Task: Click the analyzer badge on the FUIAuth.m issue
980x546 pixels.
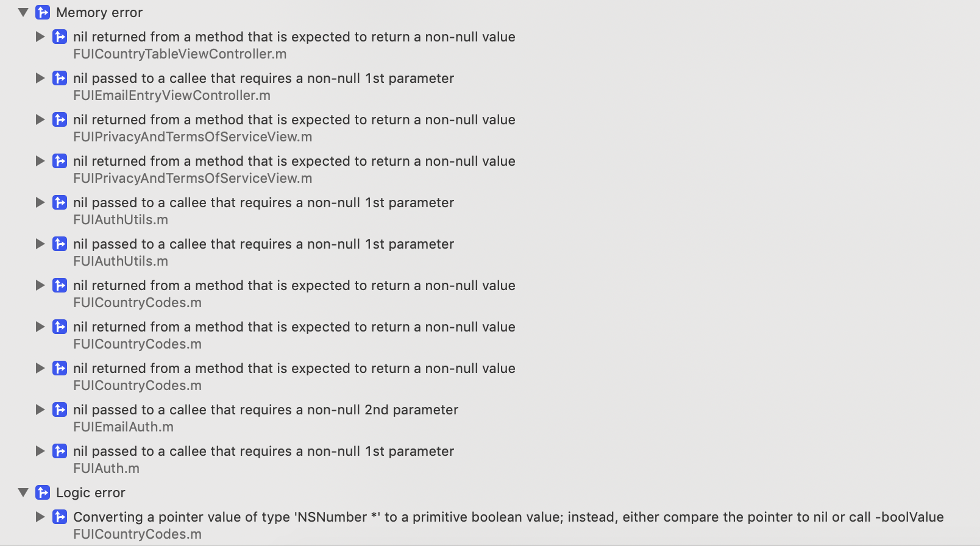Action: tap(59, 451)
